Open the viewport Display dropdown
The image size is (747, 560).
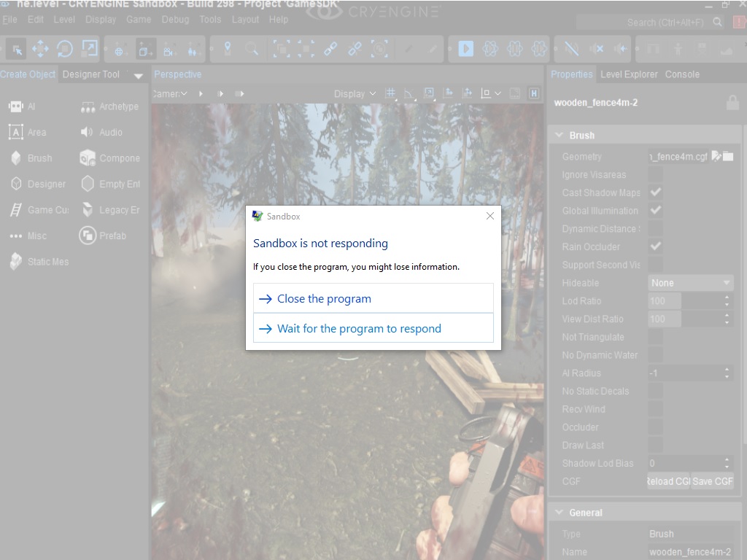pos(355,94)
